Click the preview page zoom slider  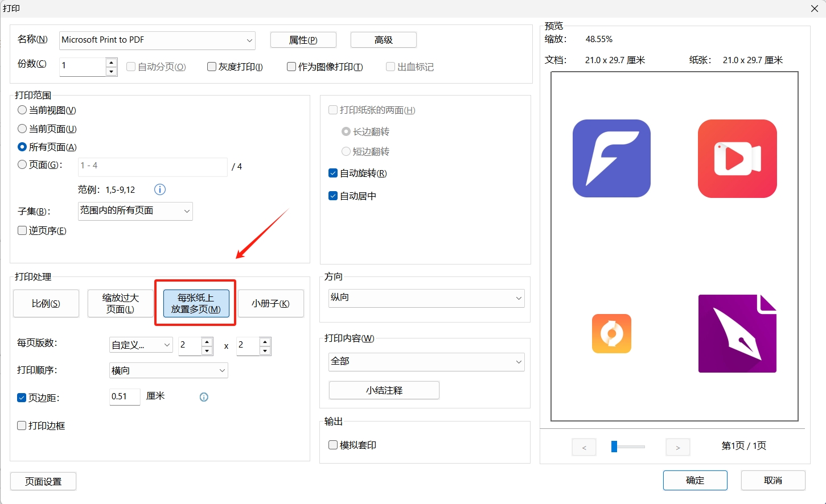coord(615,447)
